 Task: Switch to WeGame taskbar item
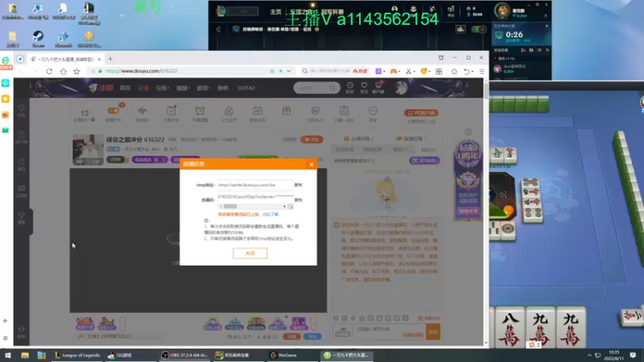point(283,356)
